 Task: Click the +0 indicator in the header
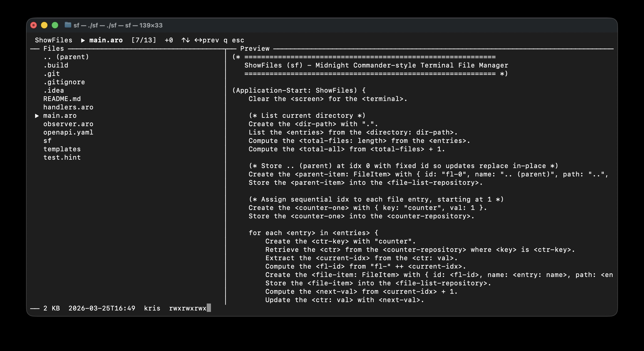tap(169, 40)
